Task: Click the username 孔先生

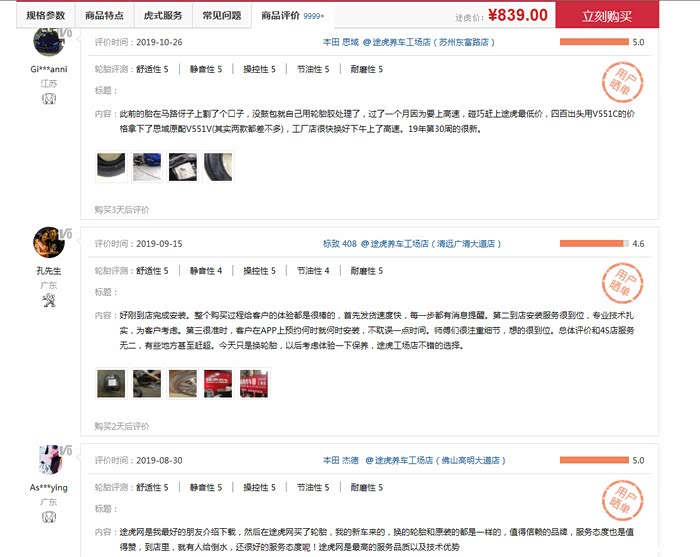Action: (x=49, y=271)
